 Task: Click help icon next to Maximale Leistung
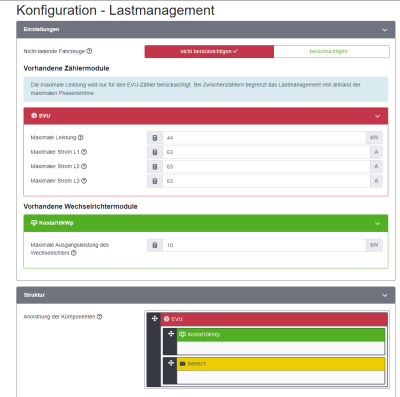point(81,137)
